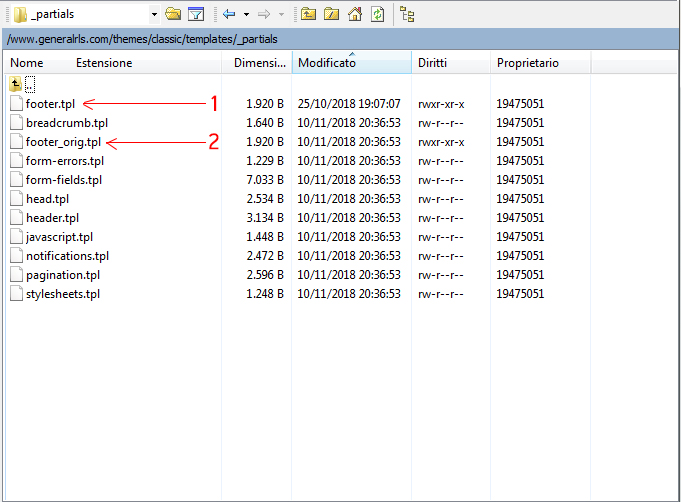
Task: Click the file icon of form-errors.tpl
Action: point(17,161)
